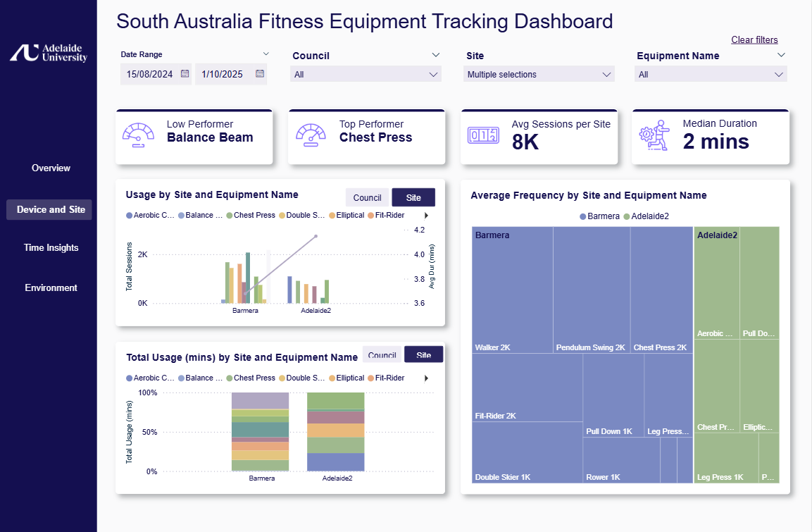Viewport: 812px width, 532px height.
Task: Toggle Total Usage chart to Council view
Action: click(x=382, y=355)
